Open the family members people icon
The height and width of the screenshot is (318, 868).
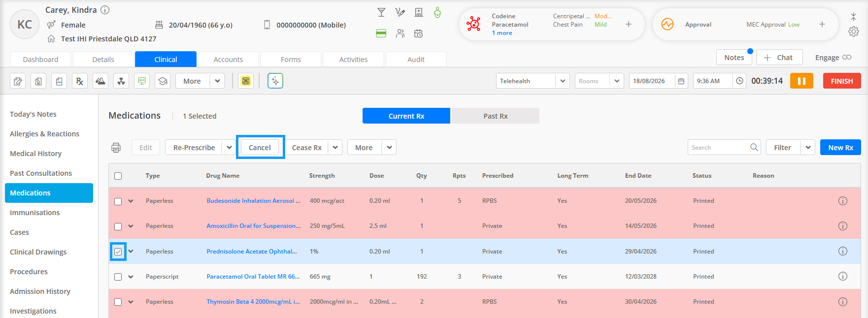pos(400,33)
